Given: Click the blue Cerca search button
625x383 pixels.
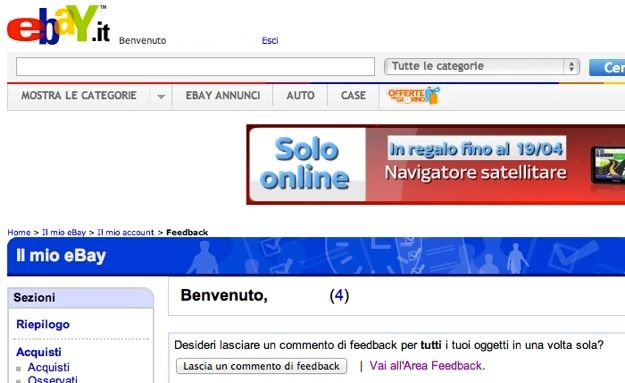Looking at the screenshot, I should tap(607, 67).
